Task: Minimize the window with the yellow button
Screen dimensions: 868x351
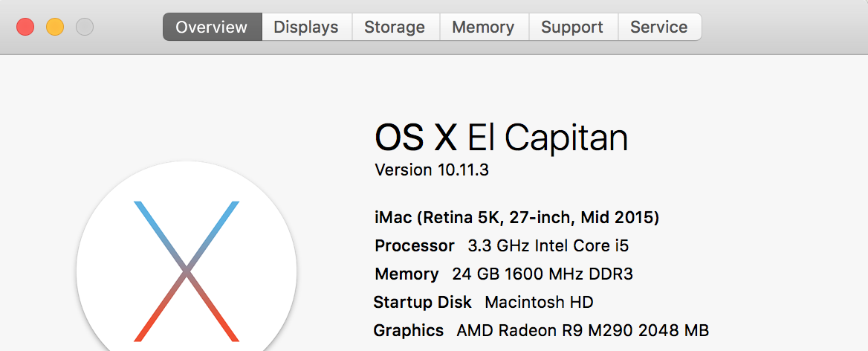Action: point(55,28)
